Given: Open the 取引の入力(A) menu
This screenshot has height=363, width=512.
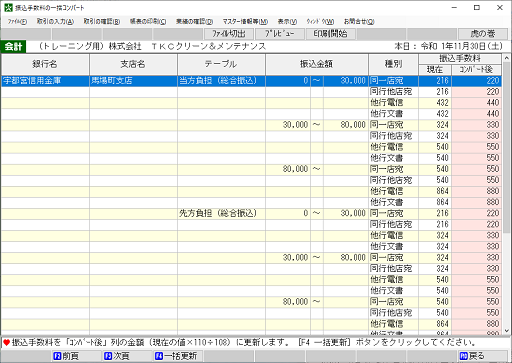Looking at the screenshot, I should pyautogui.click(x=55, y=22).
